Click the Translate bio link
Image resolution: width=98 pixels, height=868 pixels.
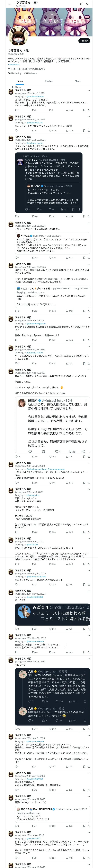pos(14,65)
